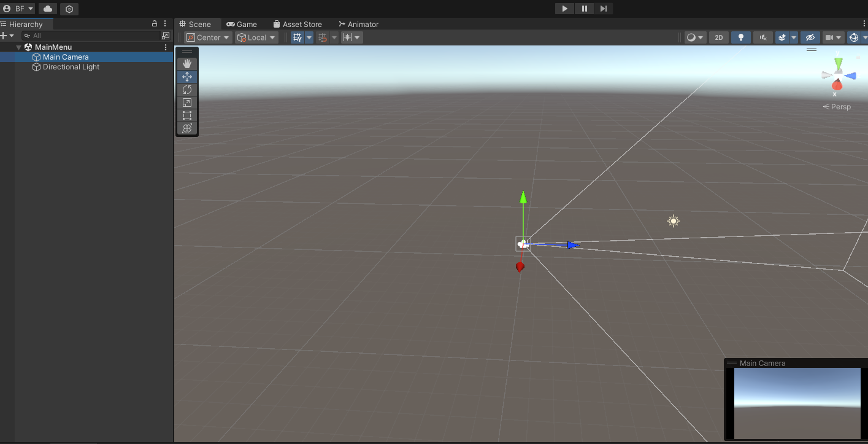
Task: Select the Hand view tool
Action: point(187,63)
